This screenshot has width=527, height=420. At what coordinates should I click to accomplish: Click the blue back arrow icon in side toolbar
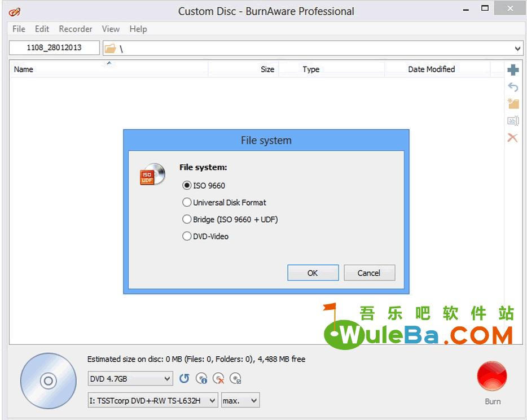coord(513,87)
